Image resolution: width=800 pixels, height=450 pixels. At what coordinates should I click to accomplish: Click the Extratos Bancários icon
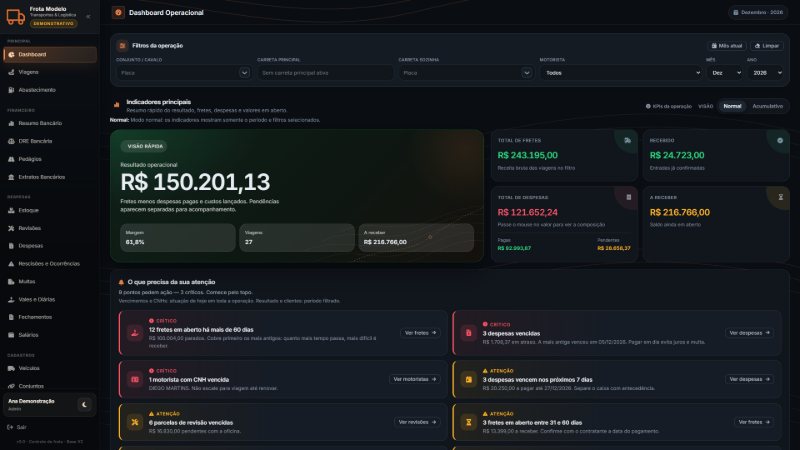11,177
